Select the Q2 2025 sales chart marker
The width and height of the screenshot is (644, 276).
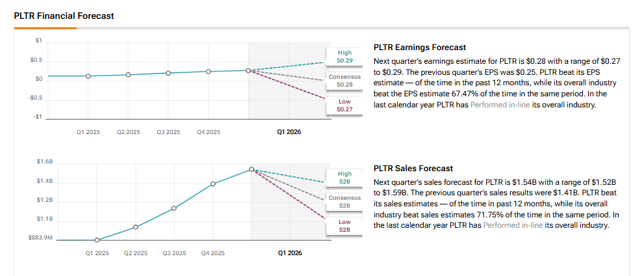[x=135, y=227]
